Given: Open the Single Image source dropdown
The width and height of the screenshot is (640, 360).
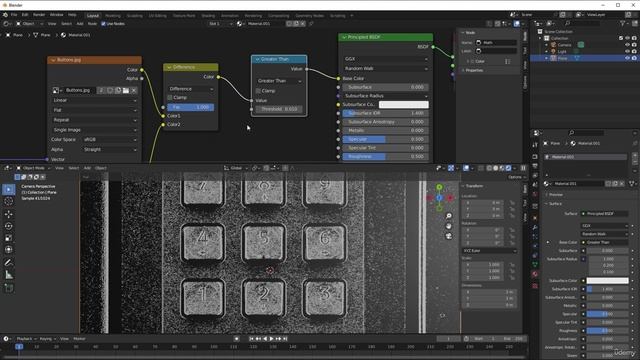Looking at the screenshot, I should pos(94,130).
